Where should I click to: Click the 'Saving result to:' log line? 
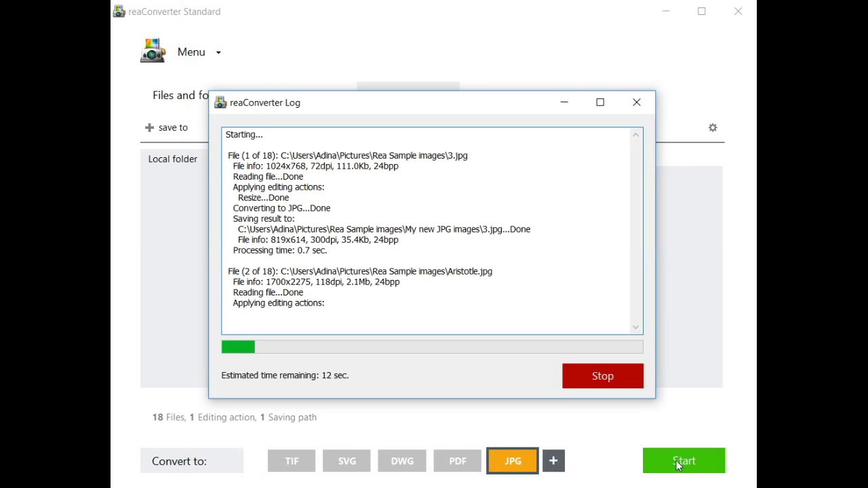click(264, 218)
